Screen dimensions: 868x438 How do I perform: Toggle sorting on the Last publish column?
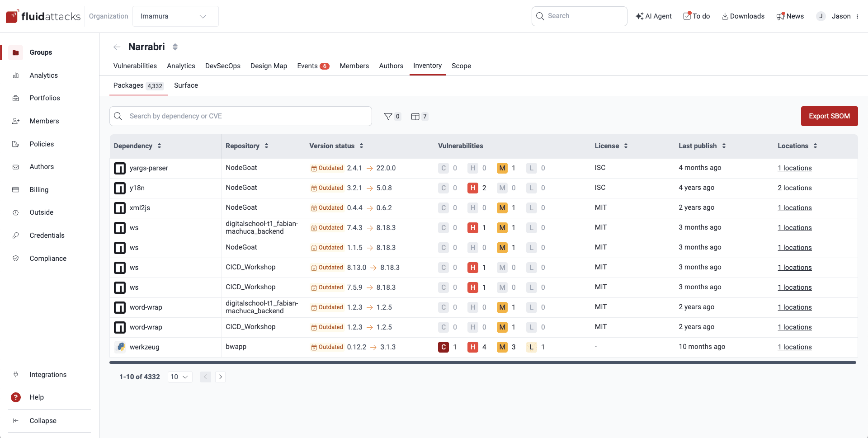pyautogui.click(x=724, y=146)
